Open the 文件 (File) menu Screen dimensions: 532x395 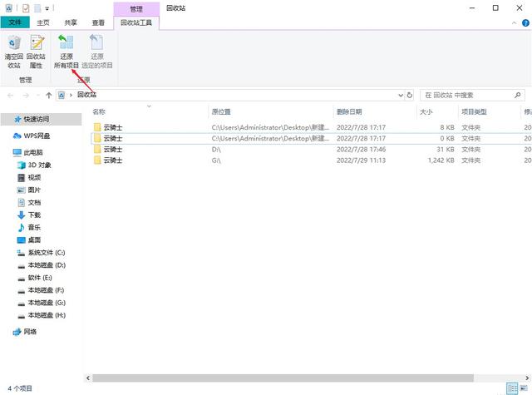coord(15,22)
